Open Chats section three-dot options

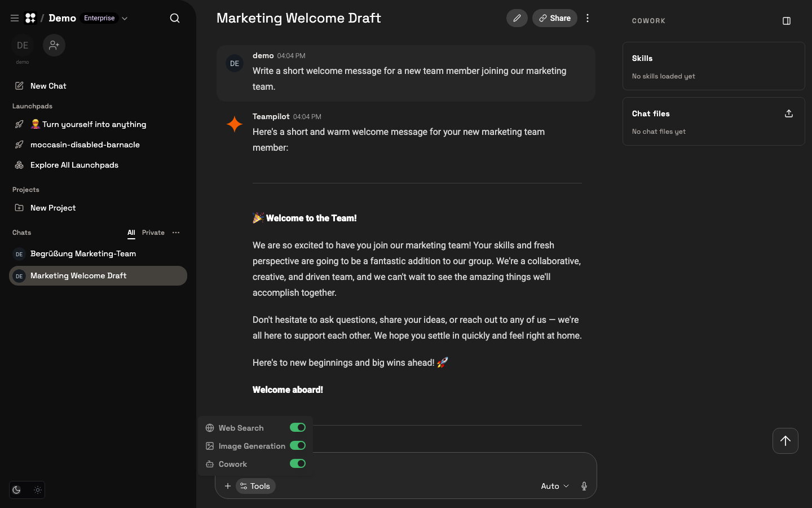click(176, 233)
